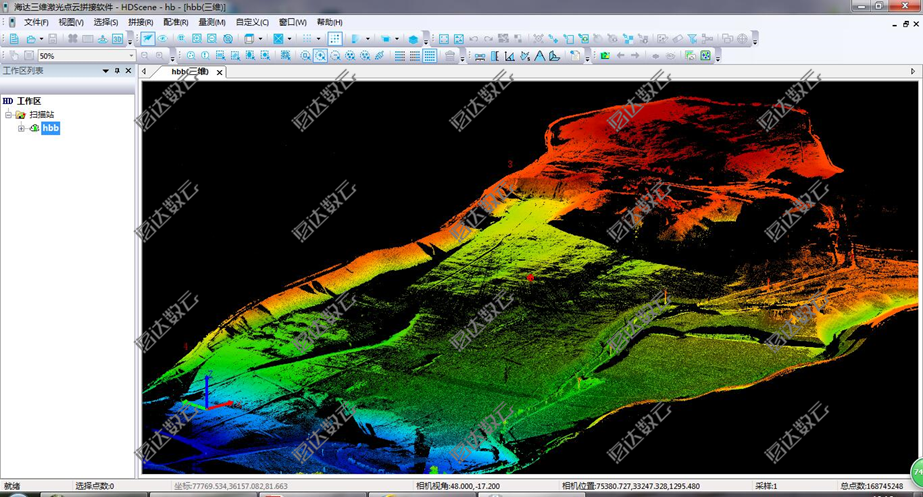
Task: Click the new file icon in toolbar
Action: click(x=13, y=39)
